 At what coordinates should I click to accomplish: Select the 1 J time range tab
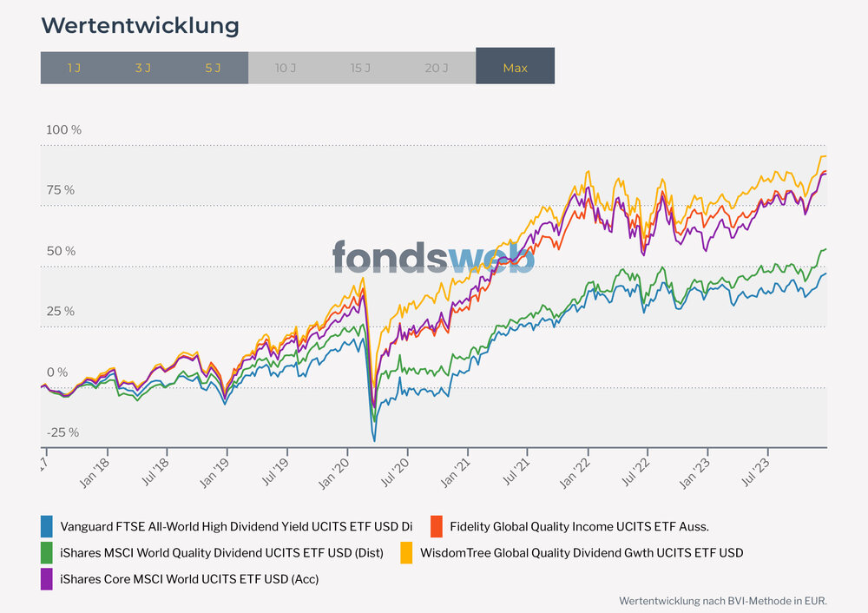pos(75,67)
